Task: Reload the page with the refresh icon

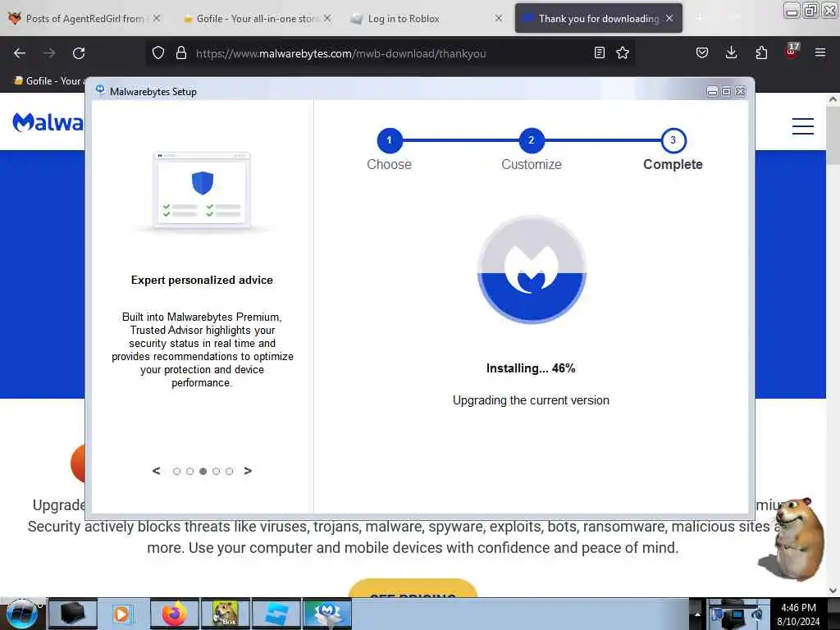Action: (79, 53)
